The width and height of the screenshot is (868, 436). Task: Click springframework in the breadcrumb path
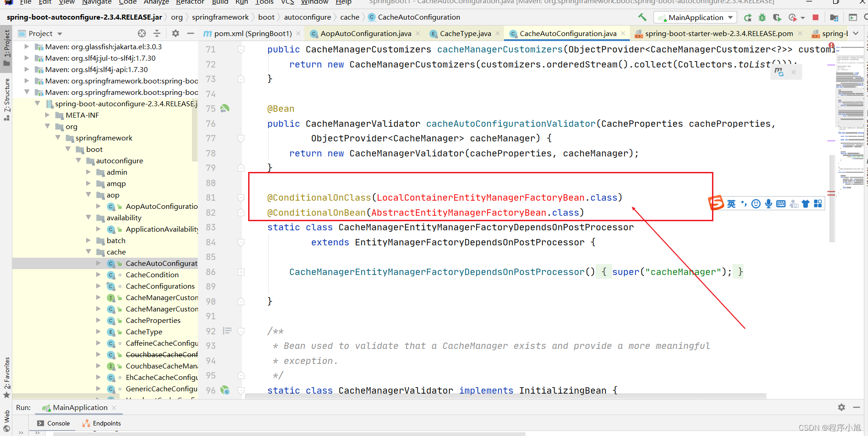tap(220, 17)
